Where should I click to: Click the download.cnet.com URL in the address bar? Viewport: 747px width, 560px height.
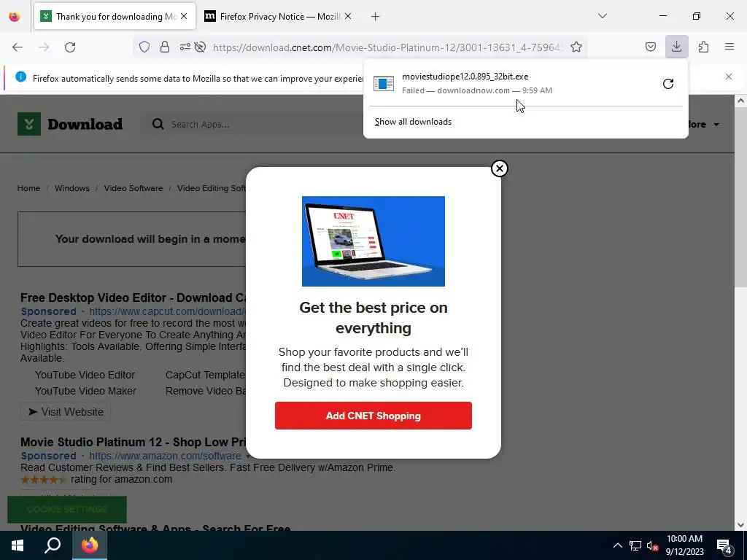pyautogui.click(x=387, y=47)
